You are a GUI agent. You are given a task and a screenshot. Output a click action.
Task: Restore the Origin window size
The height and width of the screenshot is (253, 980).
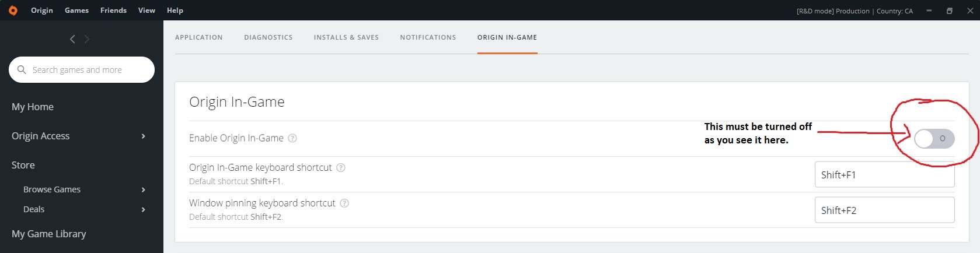point(950,10)
